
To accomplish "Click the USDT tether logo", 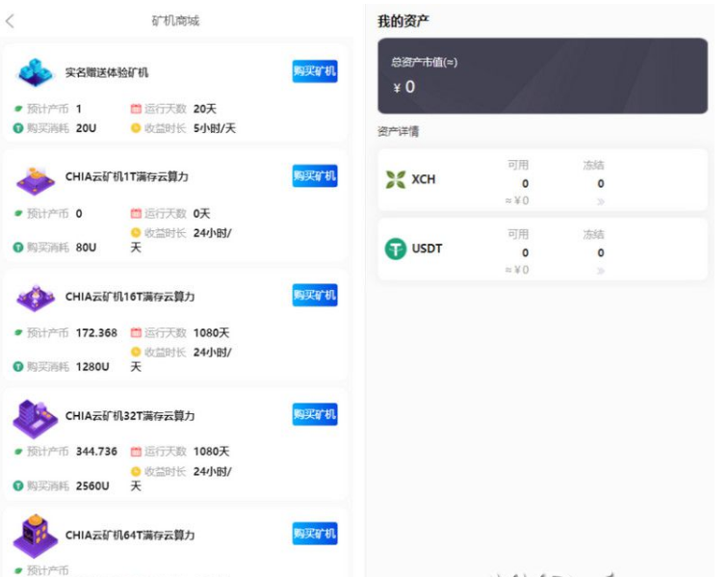I will (x=396, y=249).
